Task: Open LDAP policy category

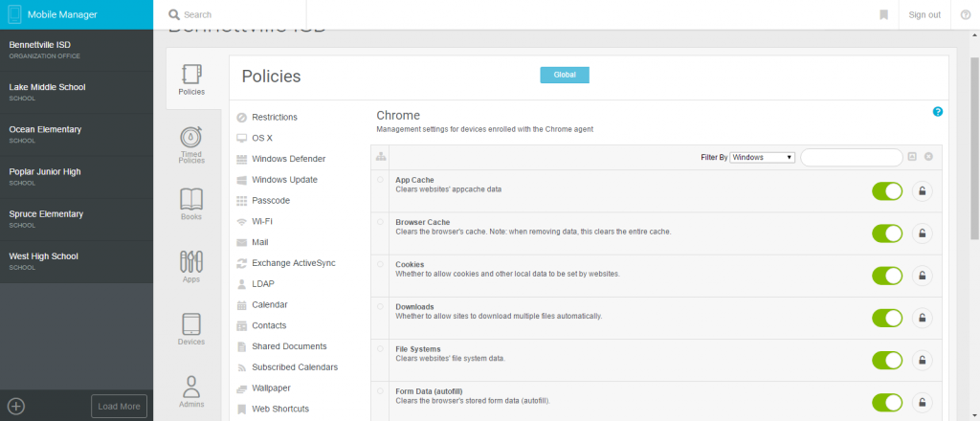Action: click(263, 283)
